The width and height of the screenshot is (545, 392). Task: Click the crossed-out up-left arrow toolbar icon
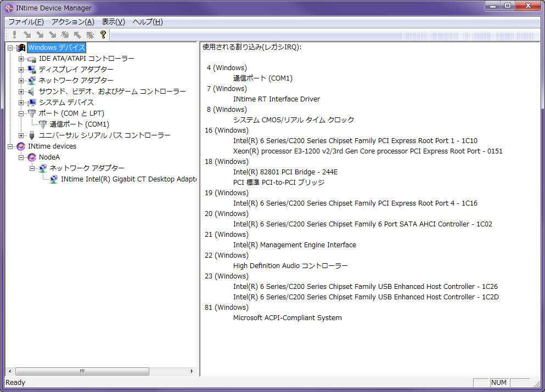point(90,35)
